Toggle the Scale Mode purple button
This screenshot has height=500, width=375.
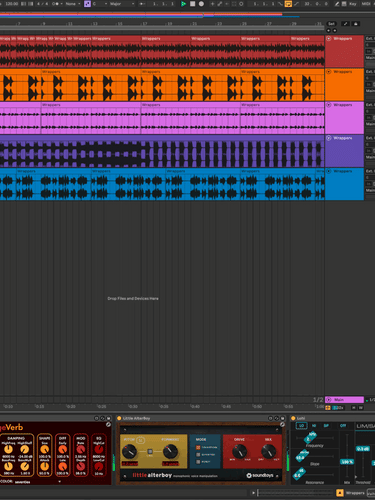(x=87, y=4)
